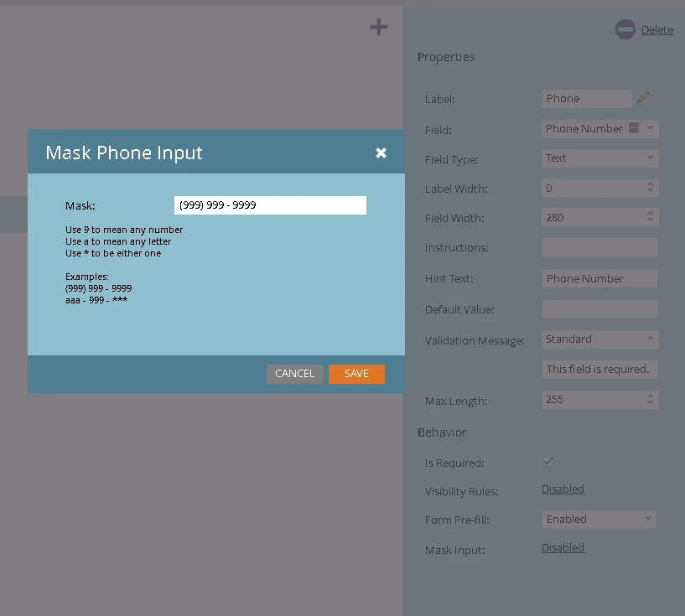
Task: Close the Mask Phone Input dialog
Action: coord(381,153)
